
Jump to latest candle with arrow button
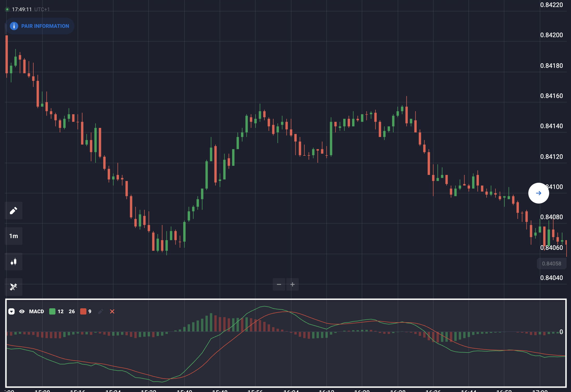tap(538, 193)
